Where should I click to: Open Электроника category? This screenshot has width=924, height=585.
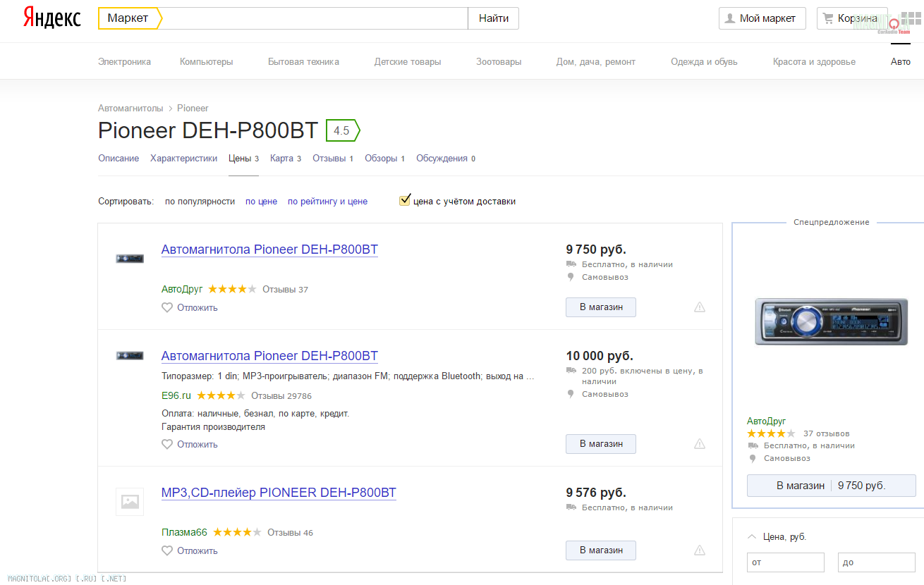tap(124, 62)
